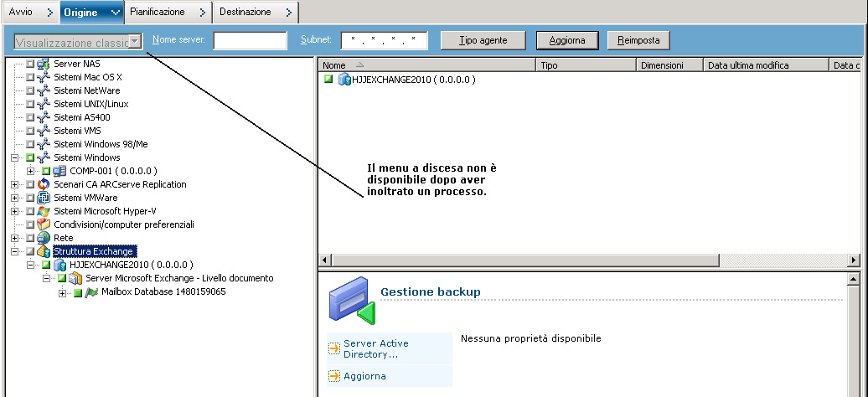The image size is (868, 397).
Task: Expand the Sistemi Microsoft Hyper-V node
Action: click(x=14, y=211)
